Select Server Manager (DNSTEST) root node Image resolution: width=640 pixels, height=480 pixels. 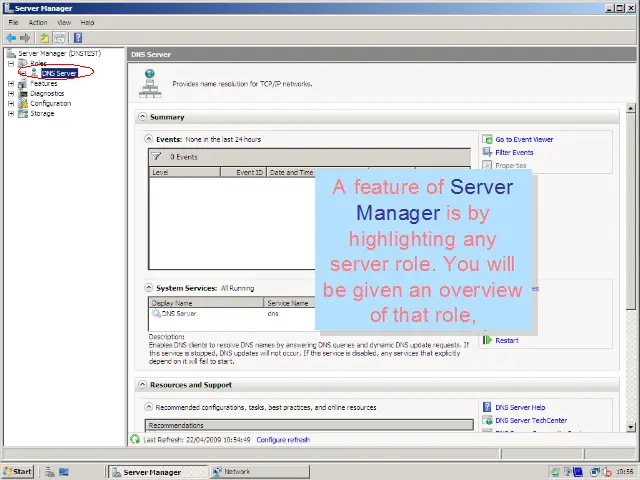tap(59, 53)
